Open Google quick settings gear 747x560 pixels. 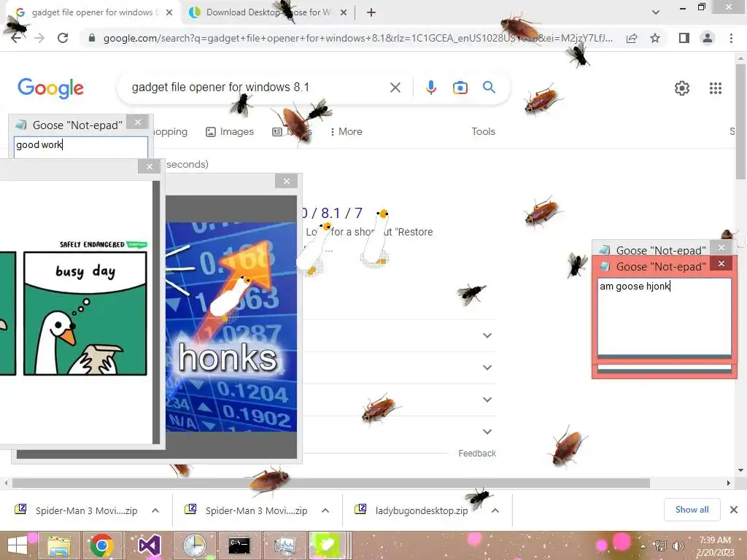pos(682,88)
